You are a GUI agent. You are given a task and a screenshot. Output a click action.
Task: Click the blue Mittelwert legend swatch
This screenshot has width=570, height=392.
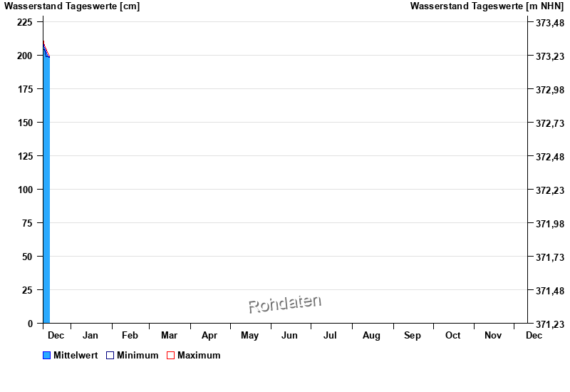[47, 356]
